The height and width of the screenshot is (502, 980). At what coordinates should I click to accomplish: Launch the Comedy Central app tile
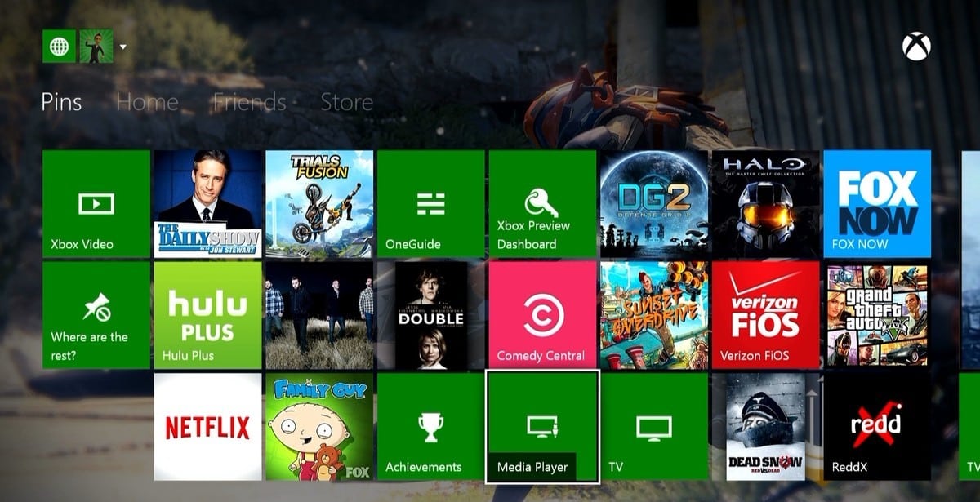(542, 315)
